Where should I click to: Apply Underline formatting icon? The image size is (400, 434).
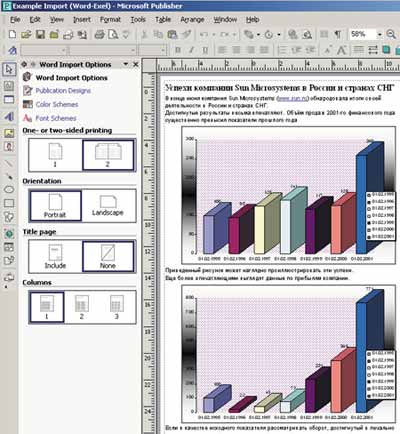tap(205, 50)
